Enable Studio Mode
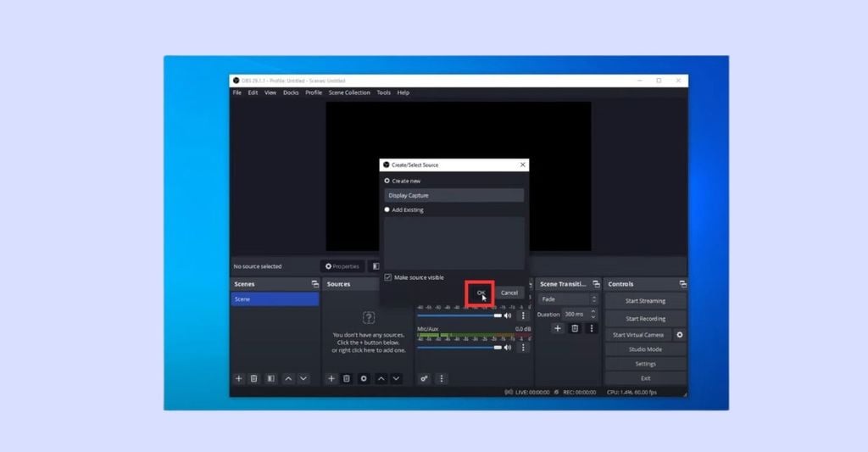Viewport: 868px width, 452px height. click(645, 349)
